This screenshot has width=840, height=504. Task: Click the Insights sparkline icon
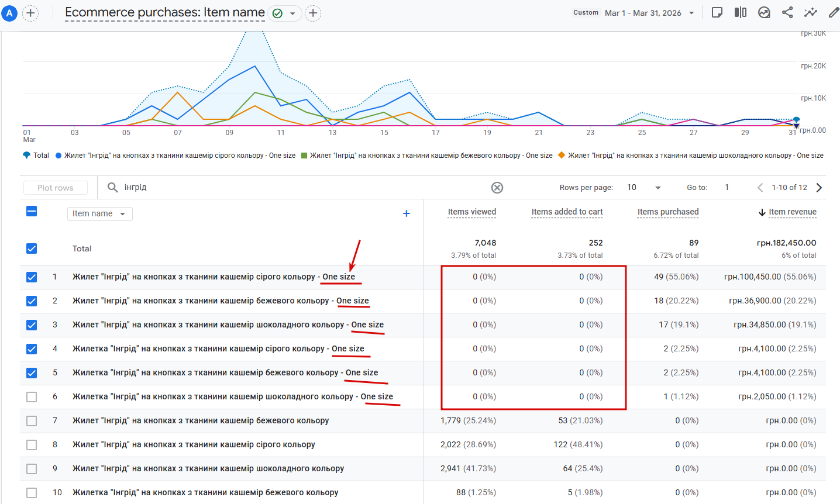pyautogui.click(x=811, y=12)
